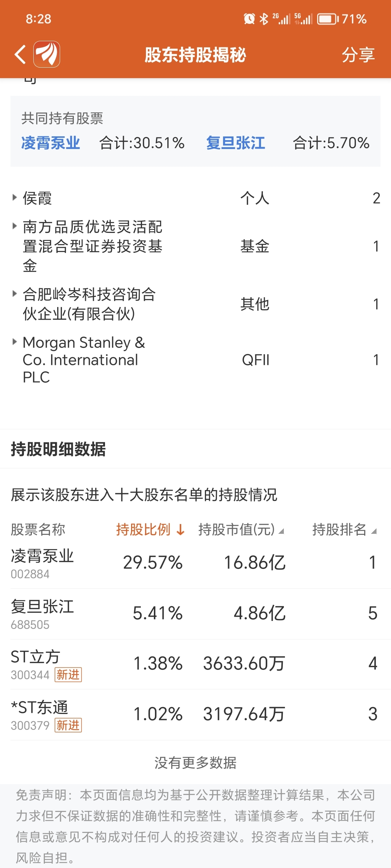Tap the battery indicator icon
Screen dimensions: 391x868
click(x=328, y=19)
